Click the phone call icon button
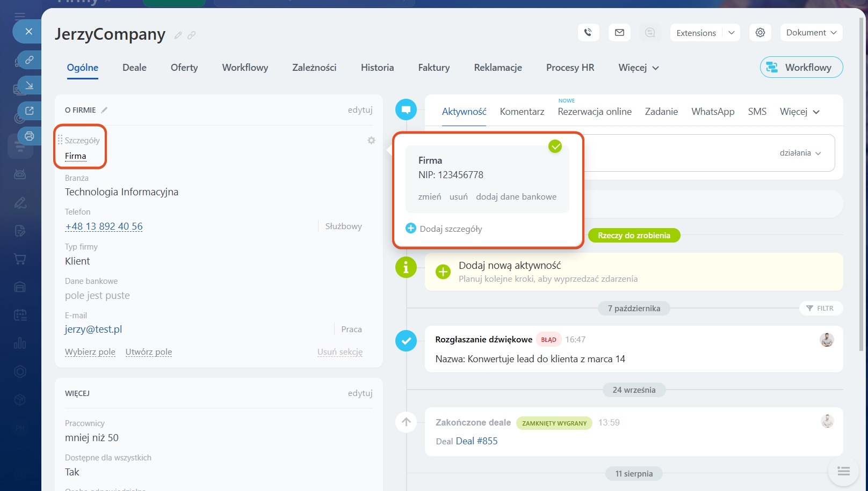 click(x=588, y=33)
